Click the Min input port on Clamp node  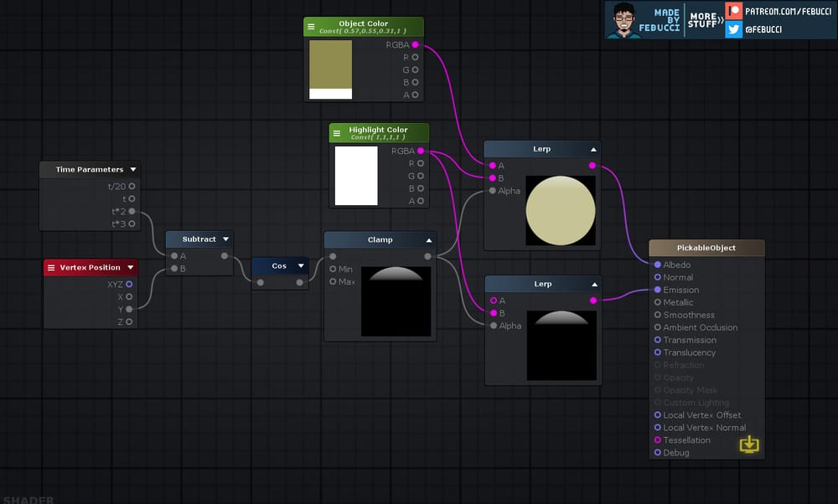[334, 269]
